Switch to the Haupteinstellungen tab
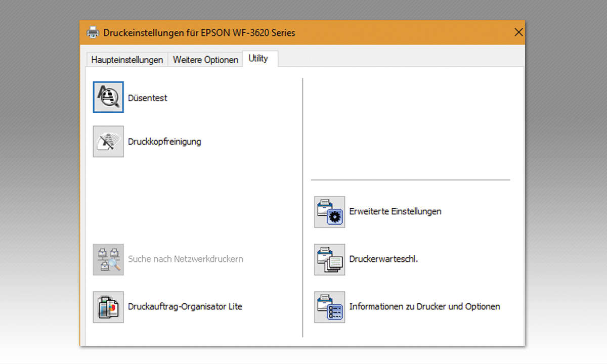607x364 pixels. [127, 60]
